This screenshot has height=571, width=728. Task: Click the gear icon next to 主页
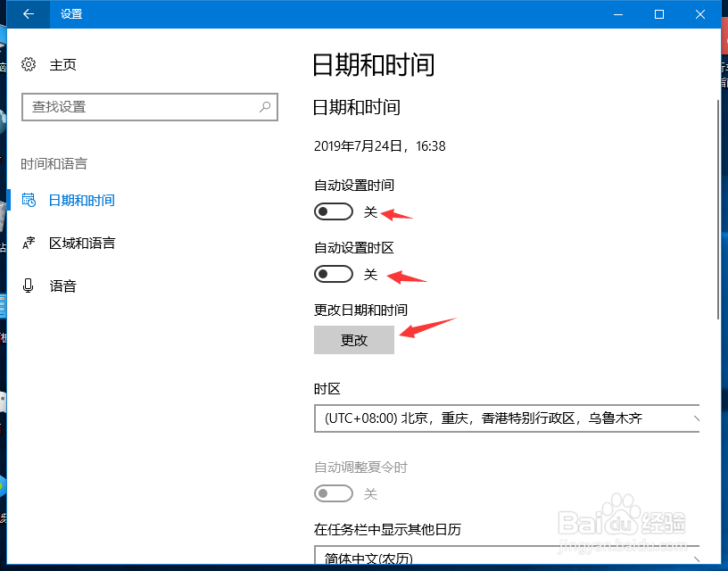(27, 64)
